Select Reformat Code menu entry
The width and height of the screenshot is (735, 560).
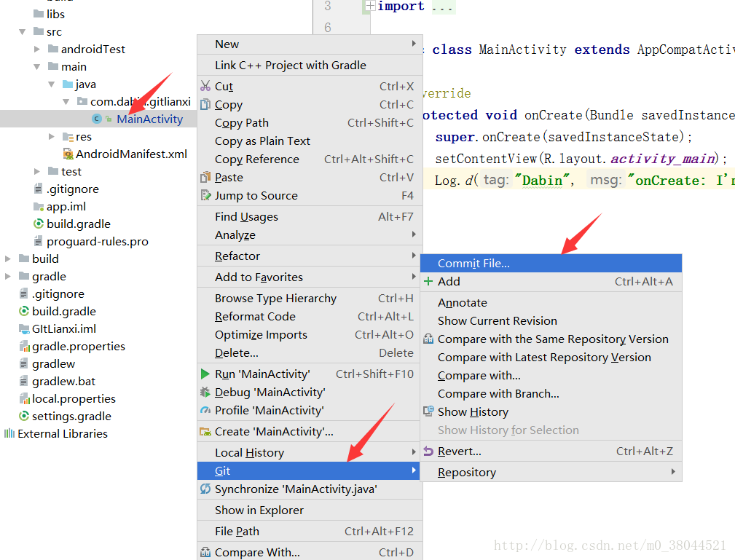point(310,316)
